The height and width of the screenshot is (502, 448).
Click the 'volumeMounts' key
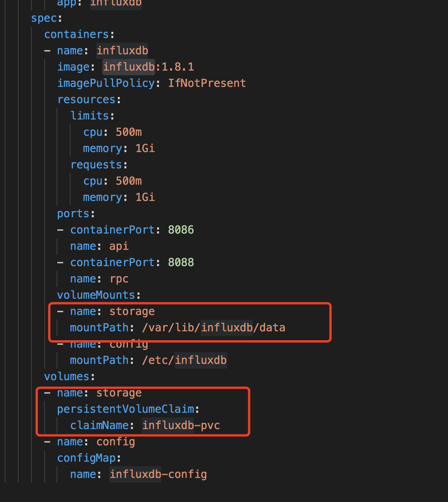[96, 295]
